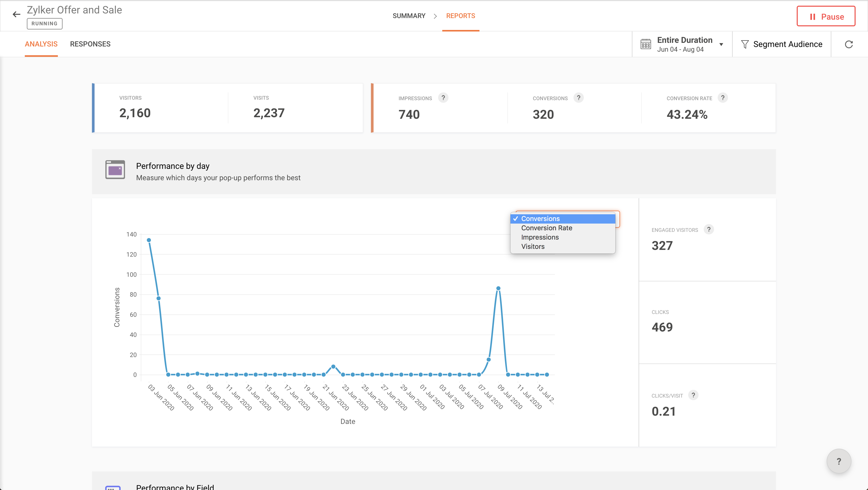The height and width of the screenshot is (490, 868).
Task: Click Clicks/Visit help icon
Action: pos(693,395)
